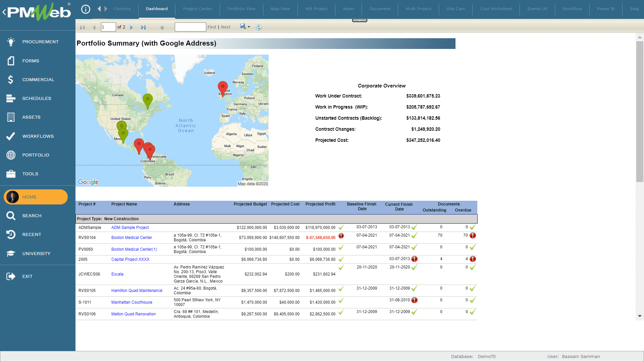Open the ADM Sample Project link
The width and height of the screenshot is (644, 362).
(130, 228)
